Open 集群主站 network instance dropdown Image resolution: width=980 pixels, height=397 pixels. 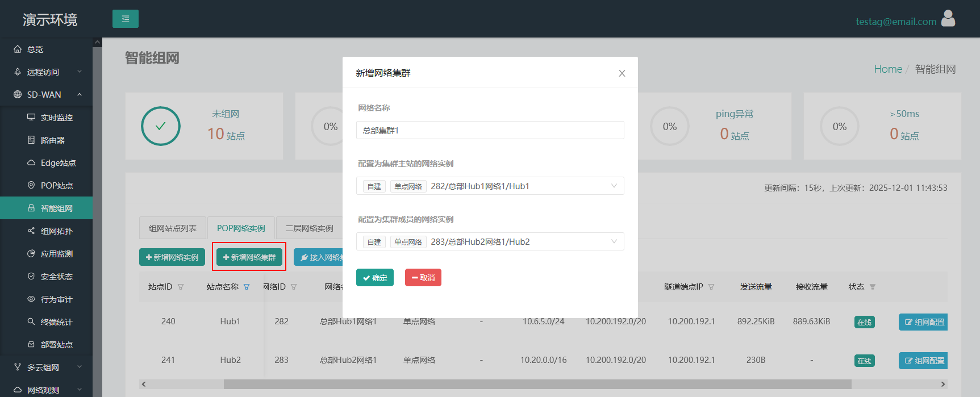[x=490, y=186]
